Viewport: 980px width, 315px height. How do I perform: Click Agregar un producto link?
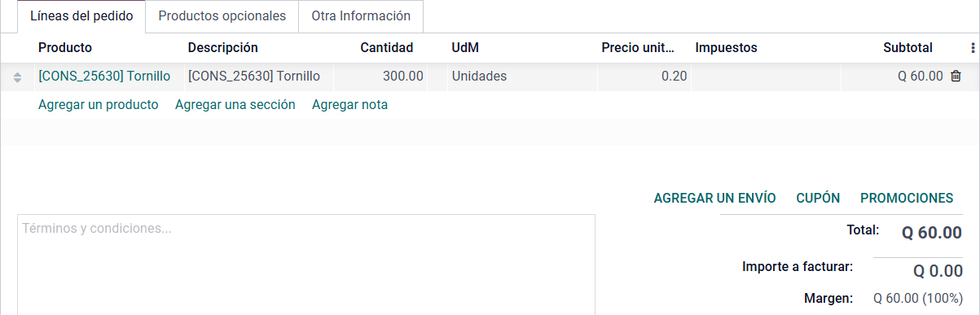99,104
